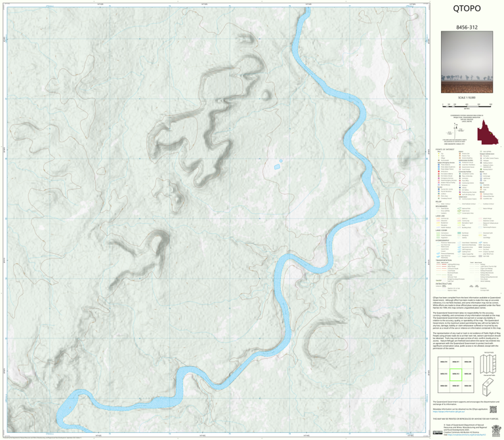Click the Horizontal Folds accordion diagram
Screen dimensions: 504x440
click(488, 363)
